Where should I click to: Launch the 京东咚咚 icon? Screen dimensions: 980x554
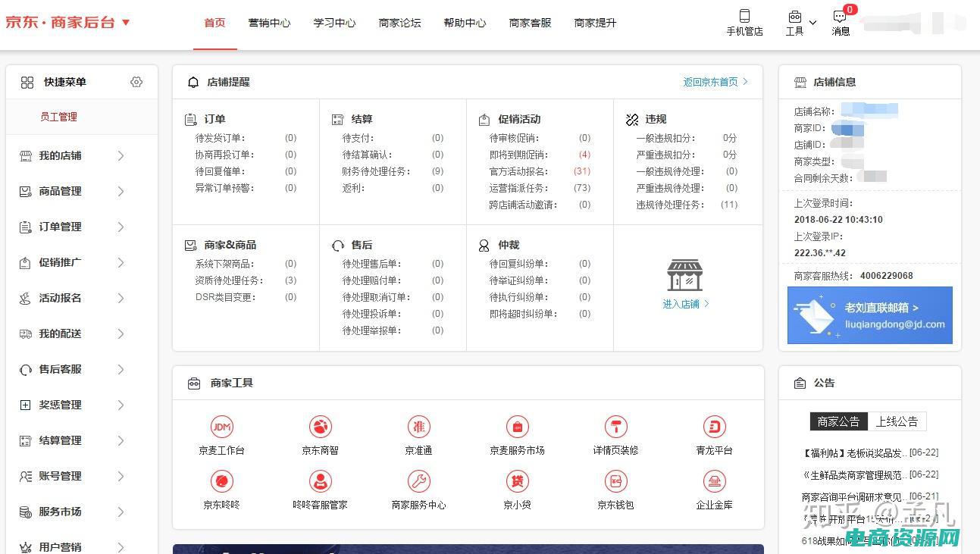pyautogui.click(x=221, y=481)
